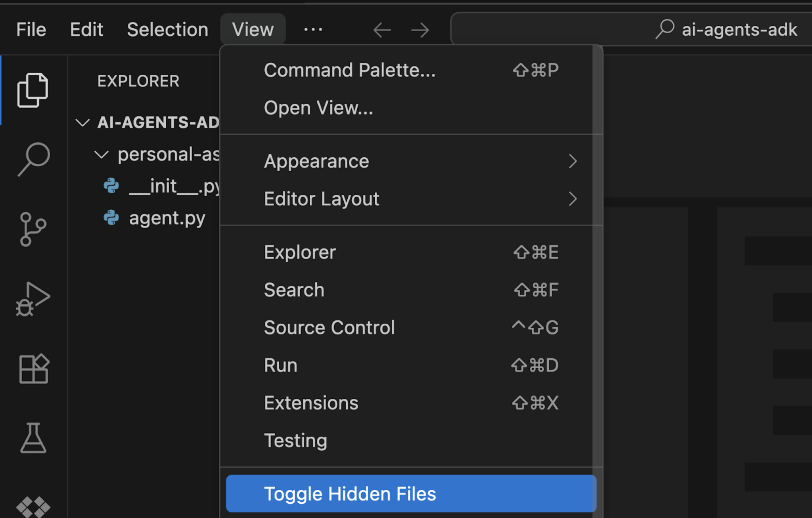
Task: Click the go back arrow icon
Action: [382, 30]
